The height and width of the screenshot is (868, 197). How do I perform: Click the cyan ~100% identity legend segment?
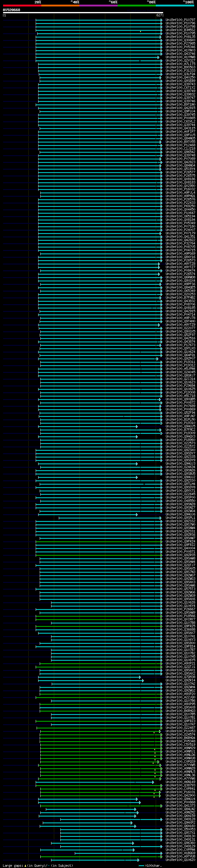(175, 6)
